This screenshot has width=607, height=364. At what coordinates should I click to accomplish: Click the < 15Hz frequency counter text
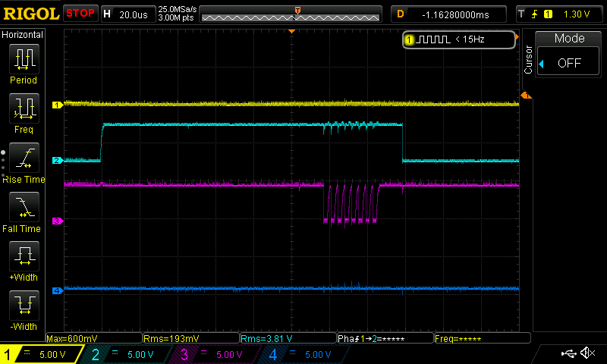tap(470, 39)
